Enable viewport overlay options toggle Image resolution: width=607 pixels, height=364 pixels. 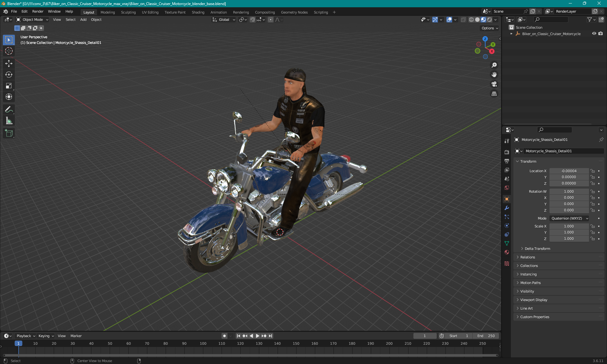[450, 20]
